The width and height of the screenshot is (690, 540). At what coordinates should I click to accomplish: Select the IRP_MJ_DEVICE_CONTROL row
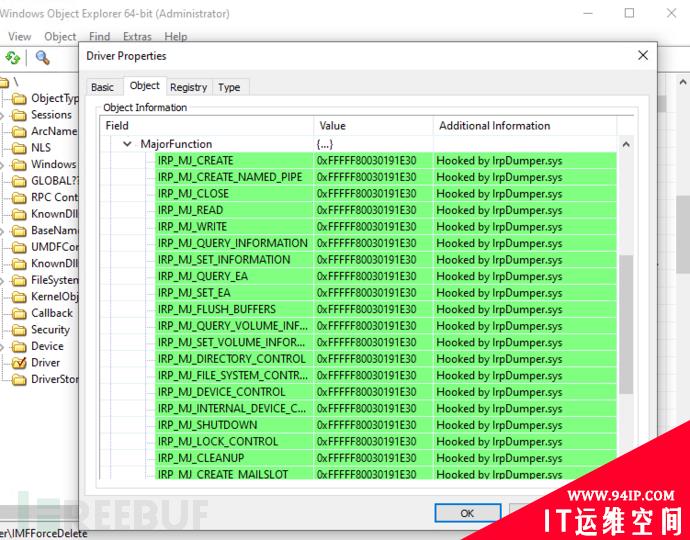[385, 392]
